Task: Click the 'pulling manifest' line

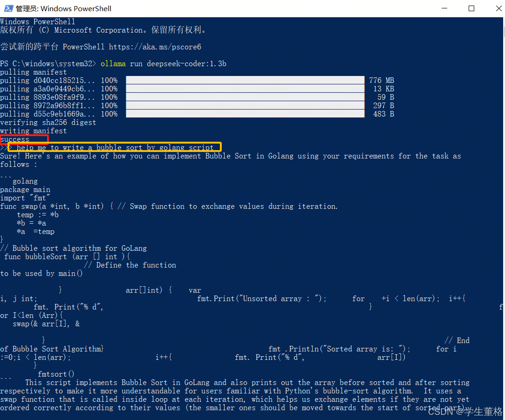Action: pos(34,72)
